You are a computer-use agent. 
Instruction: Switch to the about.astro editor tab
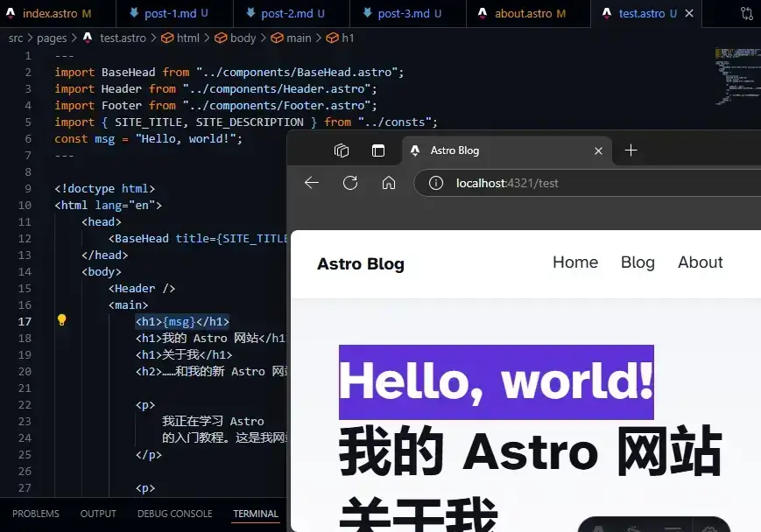pyautogui.click(x=528, y=14)
